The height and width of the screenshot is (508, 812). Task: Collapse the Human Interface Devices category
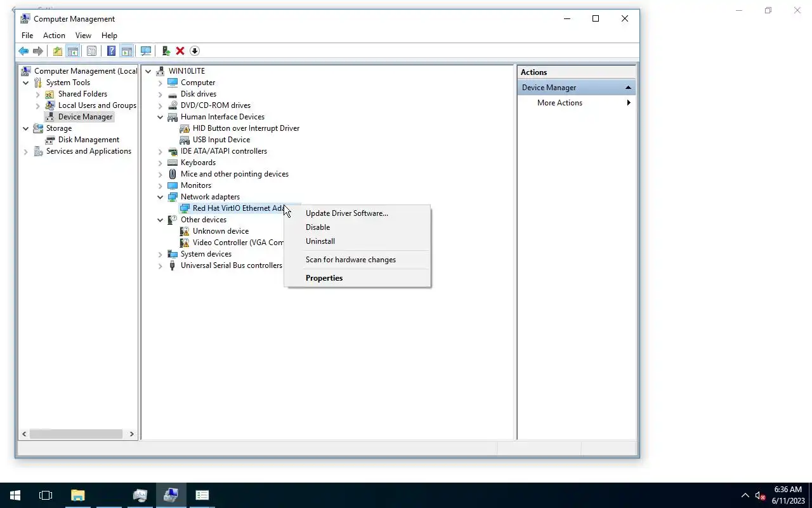click(x=160, y=117)
